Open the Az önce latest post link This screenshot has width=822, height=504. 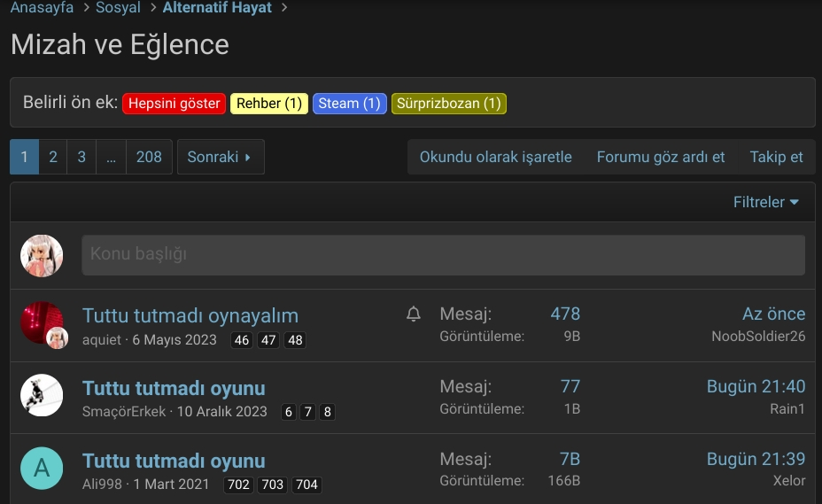[774, 314]
